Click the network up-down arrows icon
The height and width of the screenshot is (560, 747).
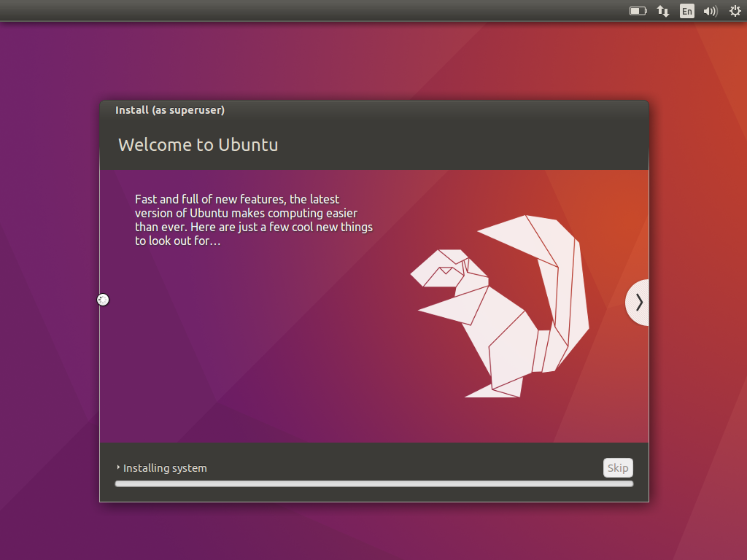point(662,11)
